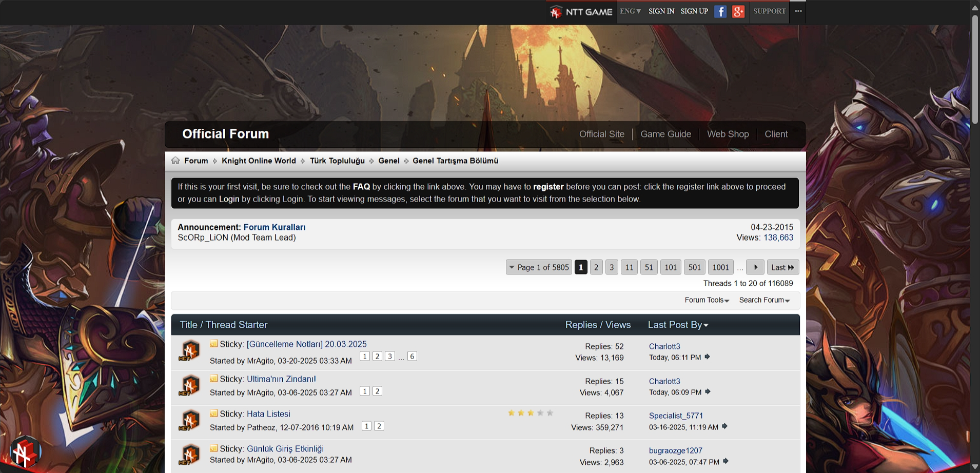
Task: View Specialist_5771 profile
Action: tap(676, 416)
